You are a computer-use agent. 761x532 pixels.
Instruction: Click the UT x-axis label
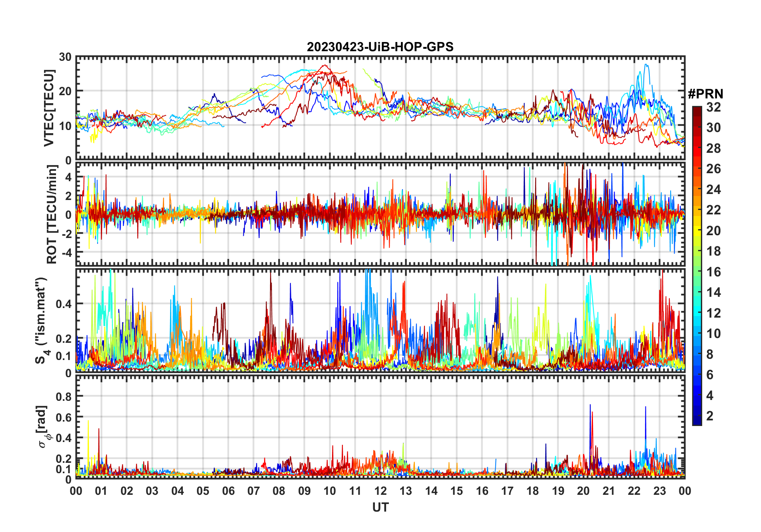pyautogui.click(x=380, y=508)
